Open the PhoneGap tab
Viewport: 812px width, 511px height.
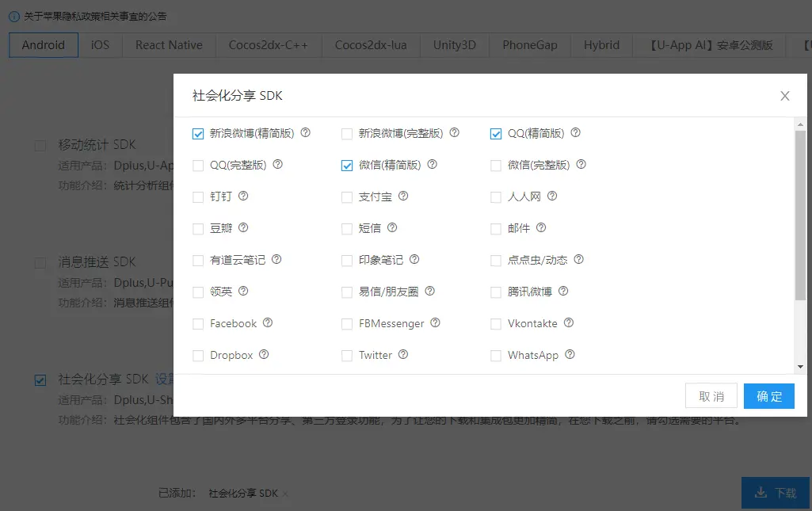[530, 45]
